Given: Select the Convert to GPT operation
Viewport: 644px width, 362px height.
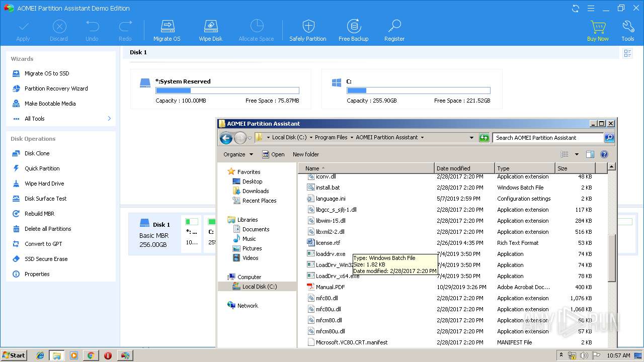Looking at the screenshot, I should point(43,244).
